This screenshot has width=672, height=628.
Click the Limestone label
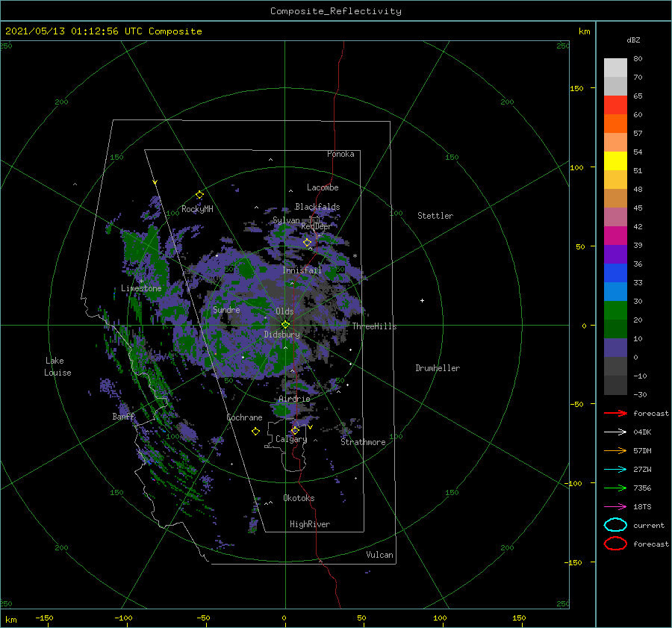pos(141,288)
